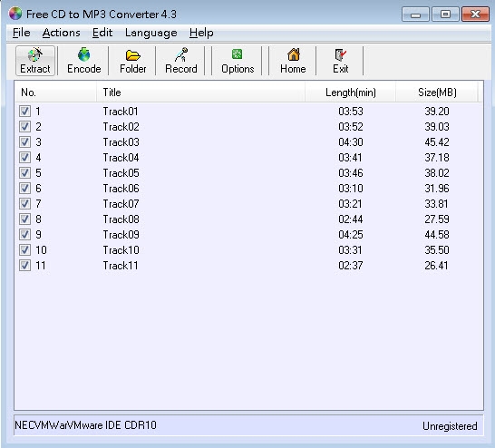Open the output Folder icon

(133, 55)
